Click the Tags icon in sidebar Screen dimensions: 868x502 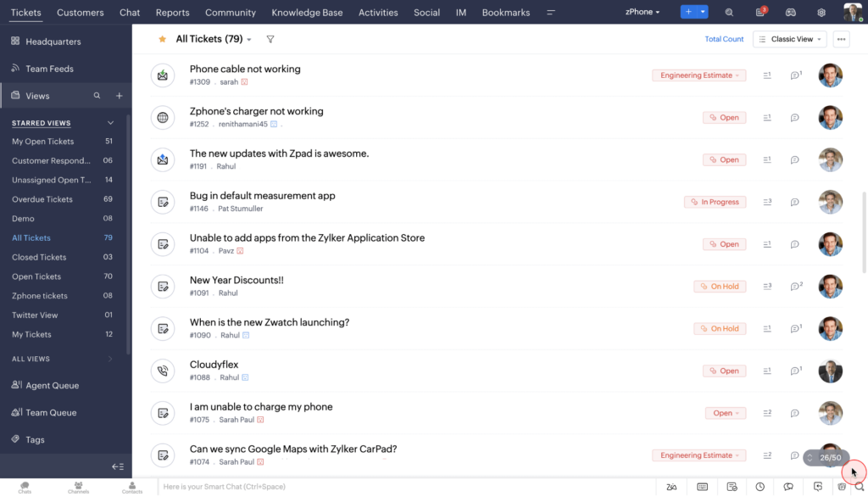[x=15, y=439]
